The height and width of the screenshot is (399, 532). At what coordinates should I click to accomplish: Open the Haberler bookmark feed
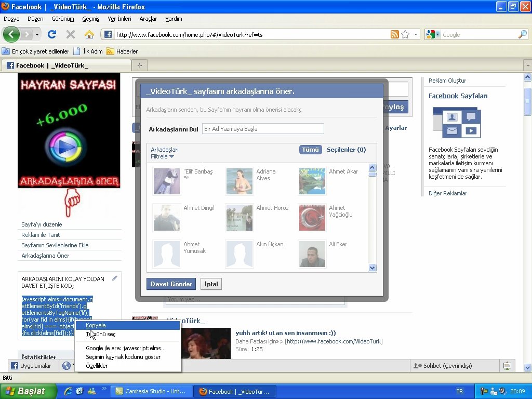tap(122, 51)
